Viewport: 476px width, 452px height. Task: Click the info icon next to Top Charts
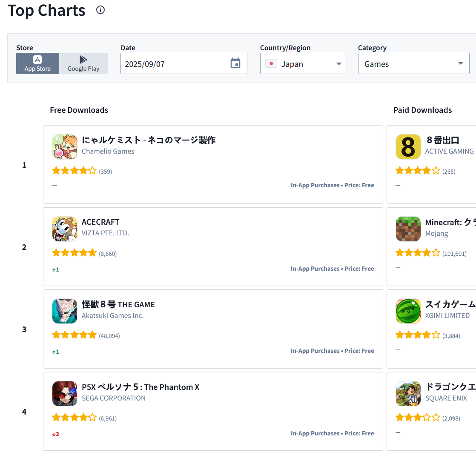[100, 10]
